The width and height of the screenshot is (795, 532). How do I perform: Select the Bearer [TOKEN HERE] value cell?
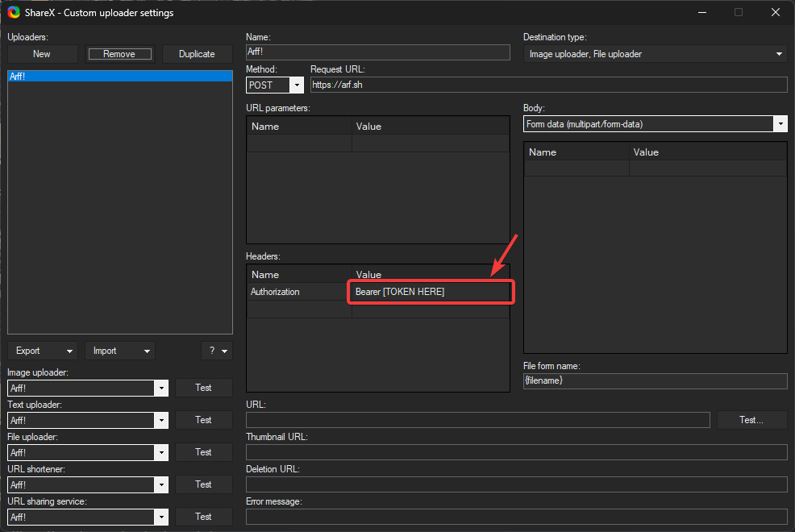431,292
